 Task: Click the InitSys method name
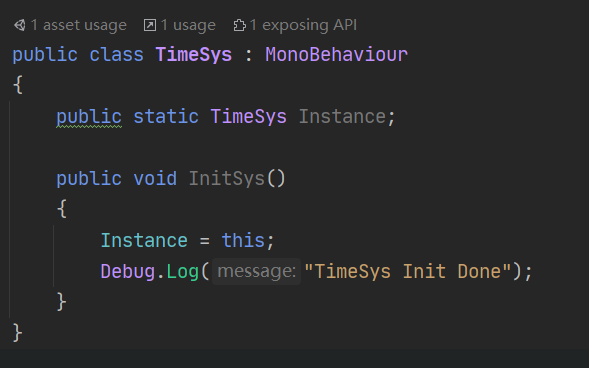227,178
